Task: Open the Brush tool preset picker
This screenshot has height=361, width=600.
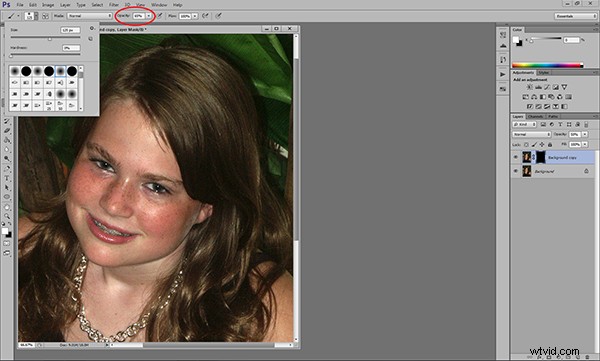Action: [13, 16]
